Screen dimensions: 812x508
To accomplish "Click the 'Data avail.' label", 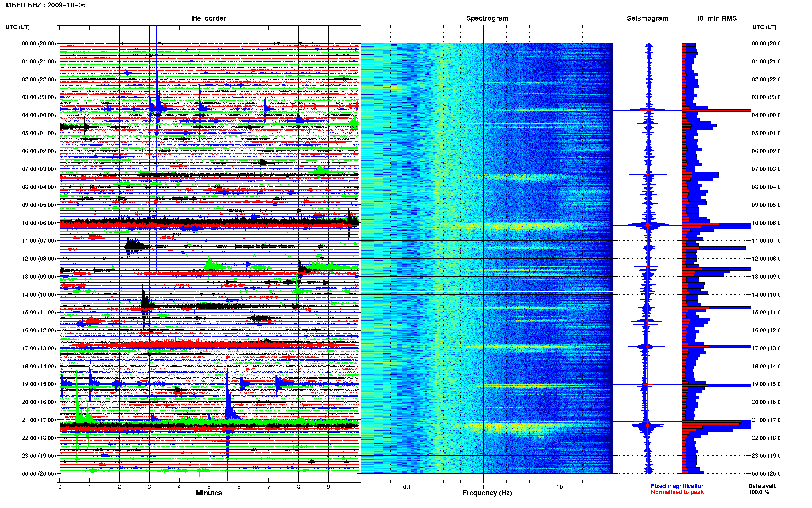I will [x=762, y=486].
